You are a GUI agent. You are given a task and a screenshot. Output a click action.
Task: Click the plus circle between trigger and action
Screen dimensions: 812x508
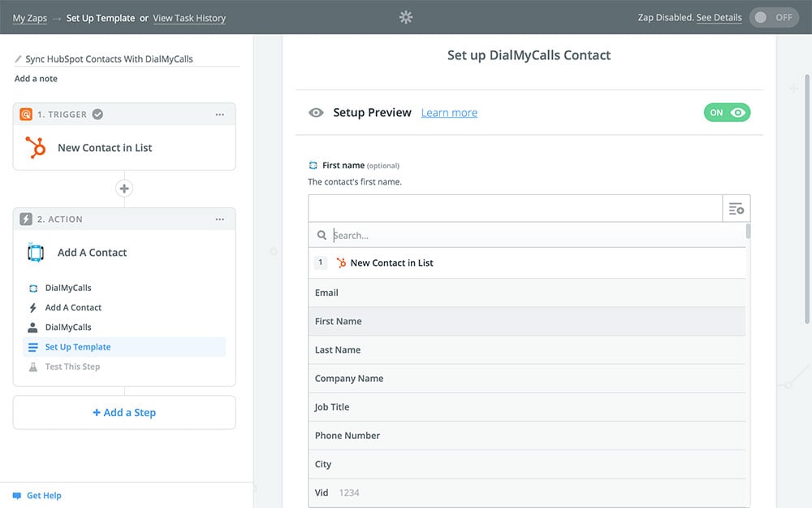pyautogui.click(x=124, y=189)
